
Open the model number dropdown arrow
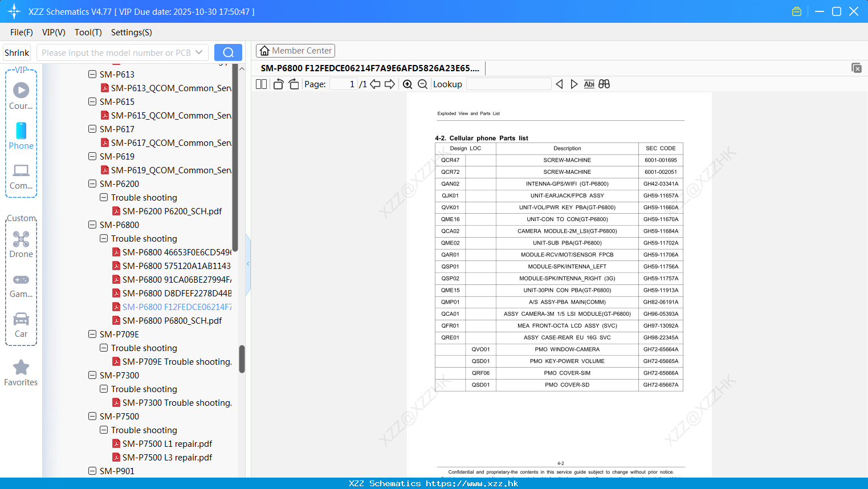[x=199, y=52]
